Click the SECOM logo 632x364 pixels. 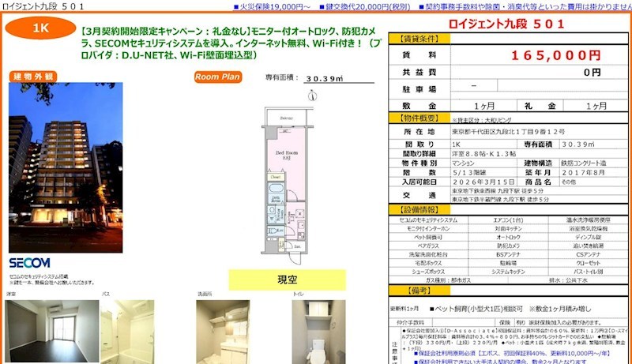29,262
